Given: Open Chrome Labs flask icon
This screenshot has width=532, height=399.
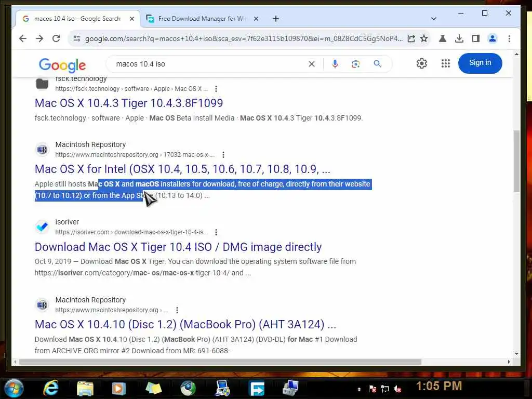Looking at the screenshot, I should click(x=443, y=38).
